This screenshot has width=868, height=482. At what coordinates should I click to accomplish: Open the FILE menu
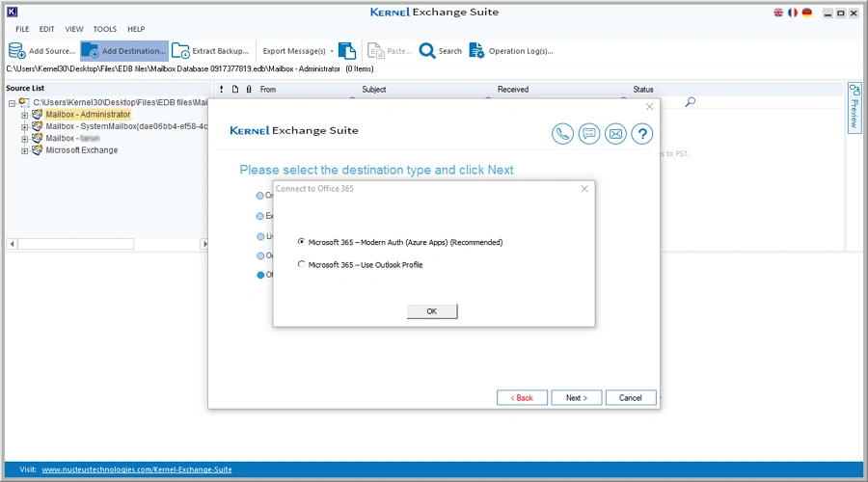pyautogui.click(x=22, y=29)
